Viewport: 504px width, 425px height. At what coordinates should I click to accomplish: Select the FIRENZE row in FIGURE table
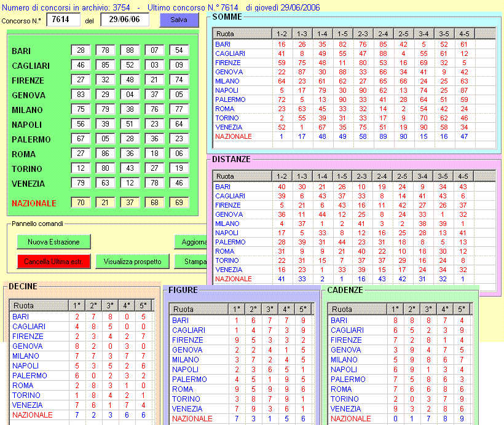pos(242,340)
